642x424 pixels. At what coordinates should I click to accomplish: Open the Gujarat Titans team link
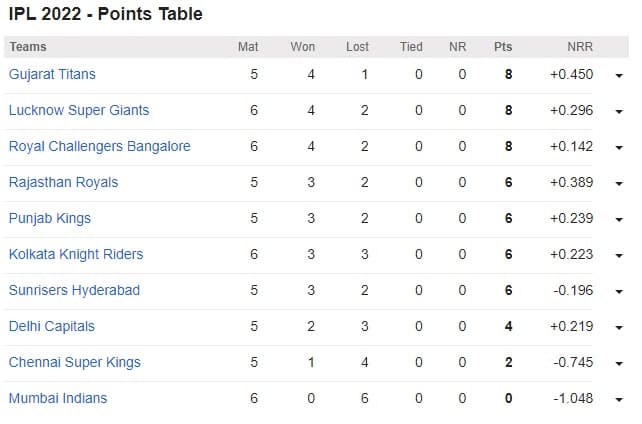tap(52, 74)
